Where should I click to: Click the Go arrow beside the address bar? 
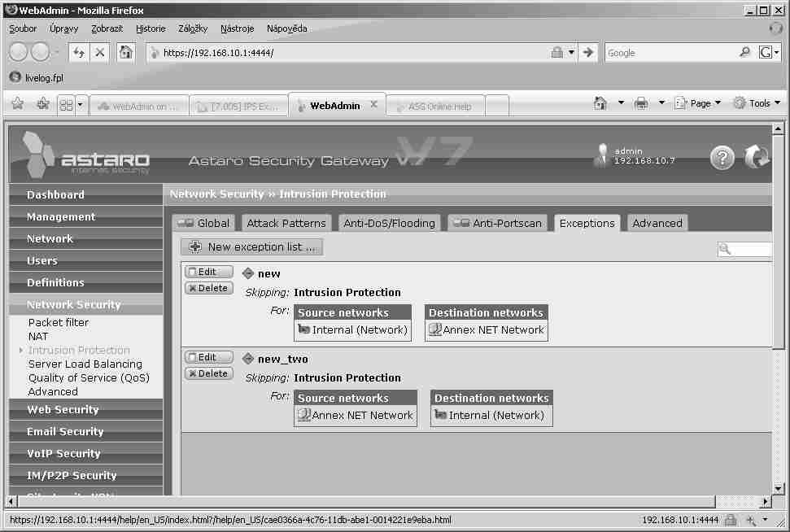(588, 52)
